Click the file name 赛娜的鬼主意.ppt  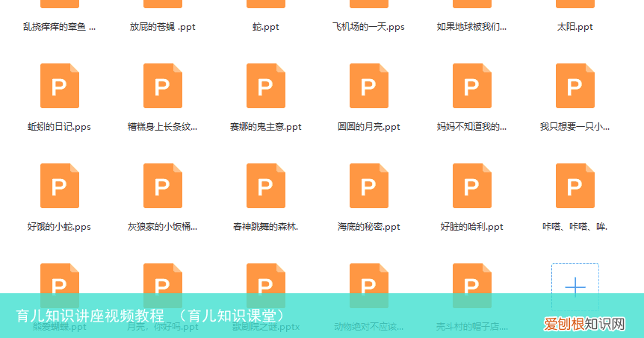[266, 127]
